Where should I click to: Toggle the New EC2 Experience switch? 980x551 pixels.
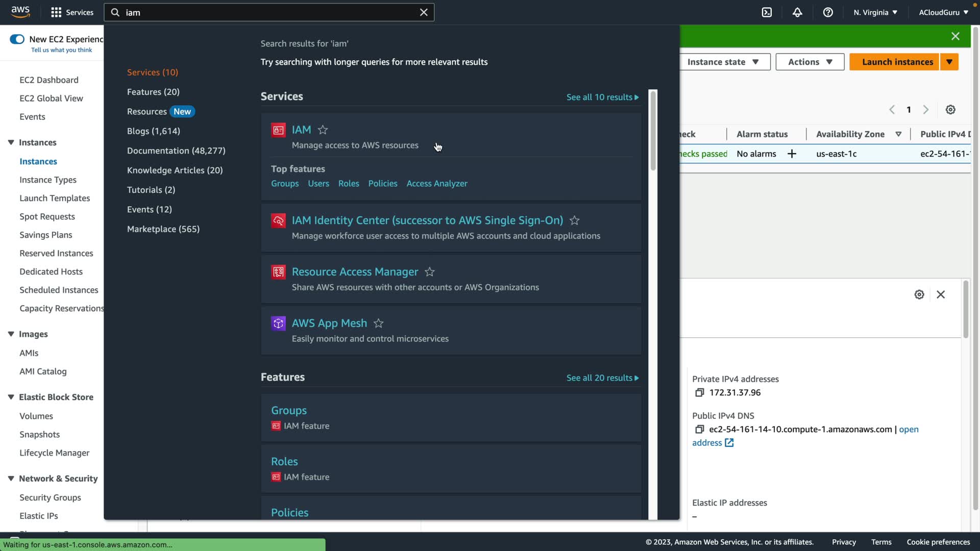17,39
